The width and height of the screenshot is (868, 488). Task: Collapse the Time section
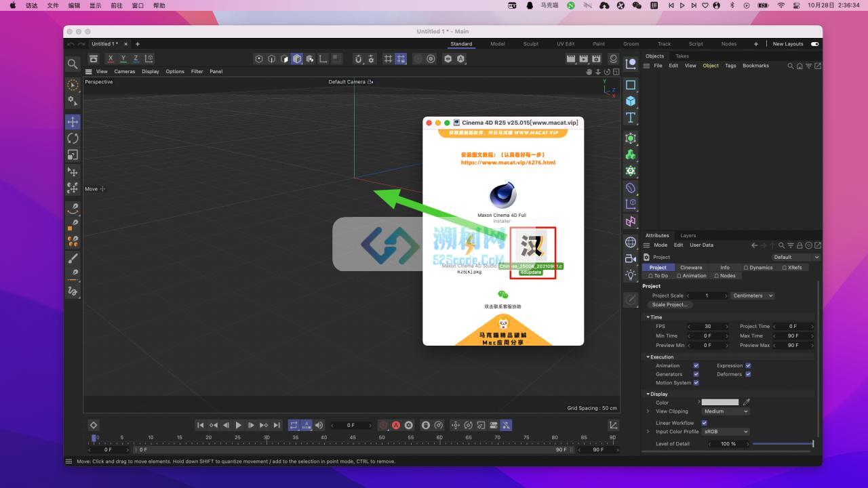tap(648, 317)
